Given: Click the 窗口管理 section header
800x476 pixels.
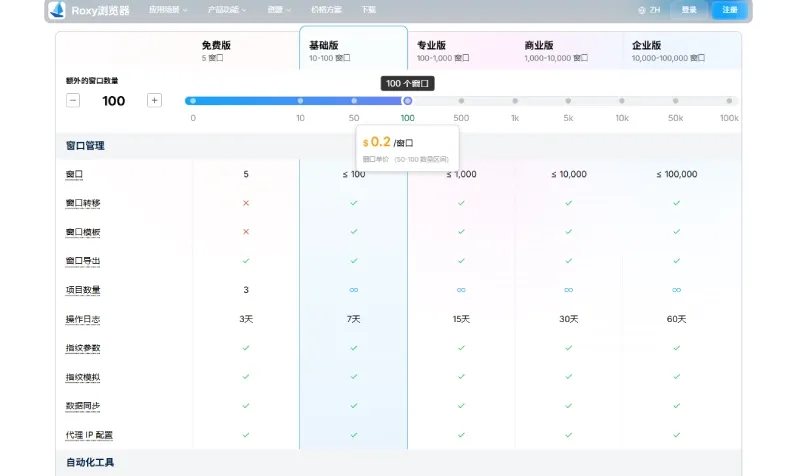Looking at the screenshot, I should pos(85,146).
